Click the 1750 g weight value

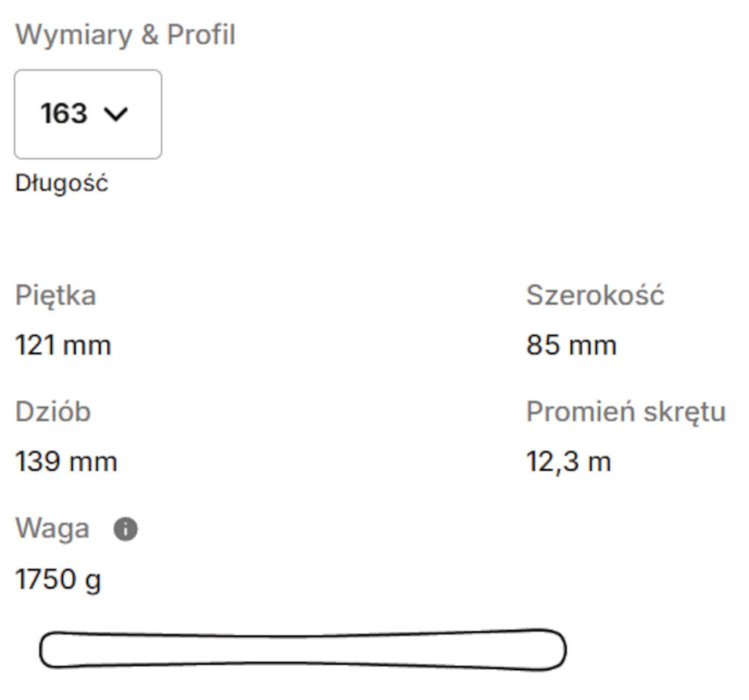point(59,579)
